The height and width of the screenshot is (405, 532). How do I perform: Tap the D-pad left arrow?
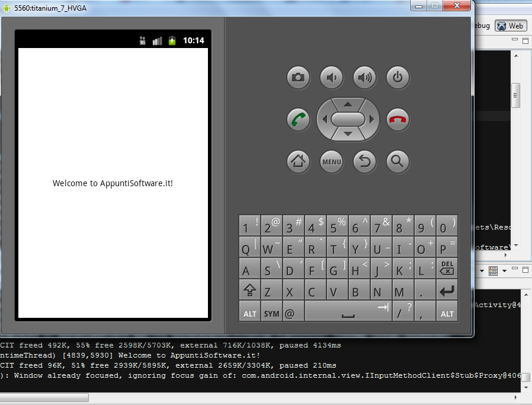click(x=325, y=119)
